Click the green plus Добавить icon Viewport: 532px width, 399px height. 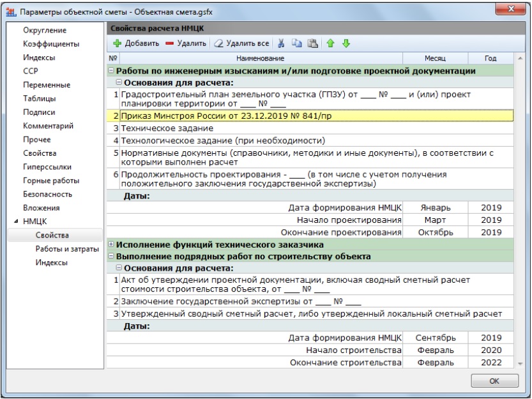point(117,43)
